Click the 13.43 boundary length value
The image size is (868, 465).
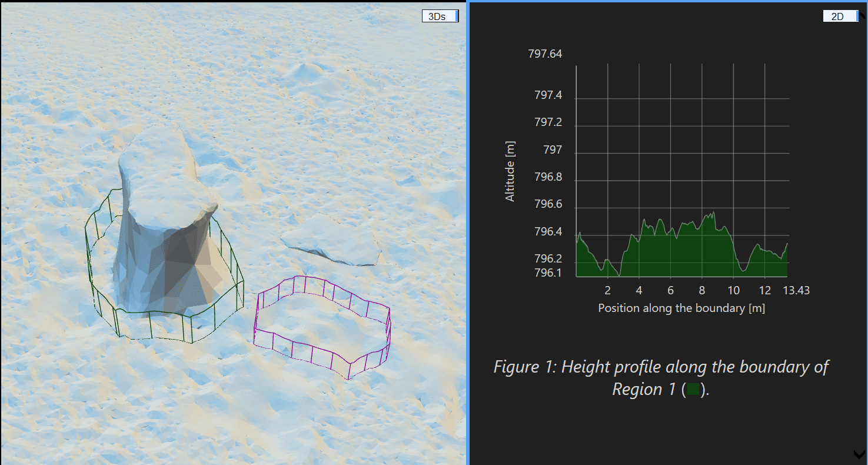796,291
